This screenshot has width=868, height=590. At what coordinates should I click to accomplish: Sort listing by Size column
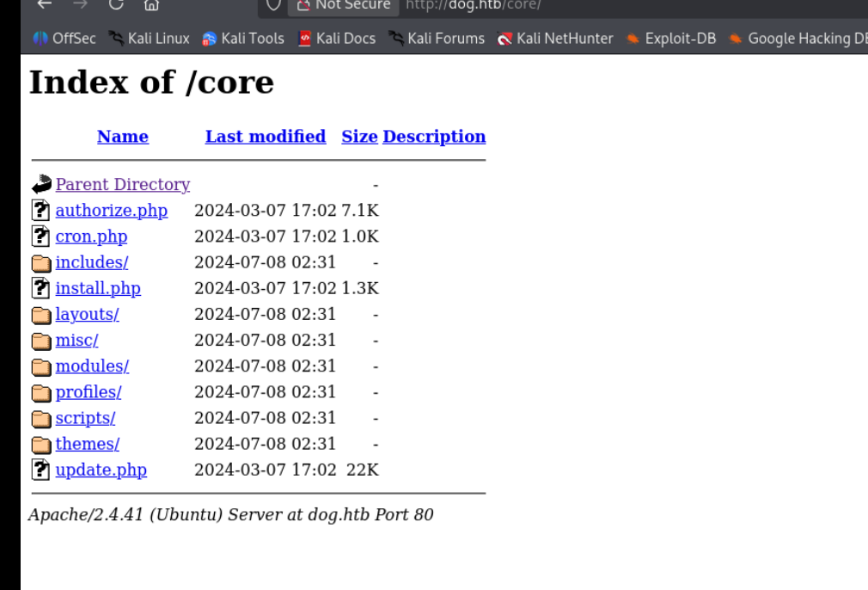pyautogui.click(x=359, y=137)
